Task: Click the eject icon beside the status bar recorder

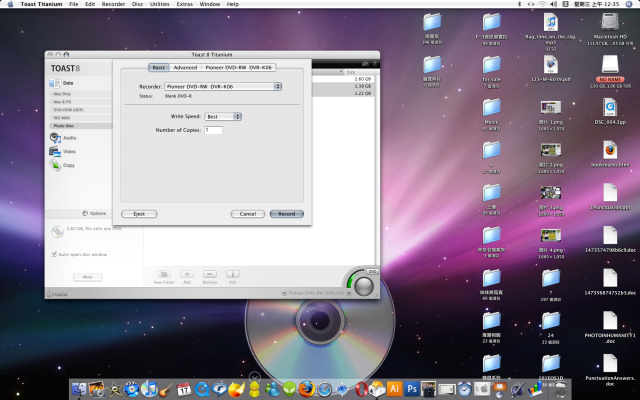Action: pyautogui.click(x=284, y=293)
